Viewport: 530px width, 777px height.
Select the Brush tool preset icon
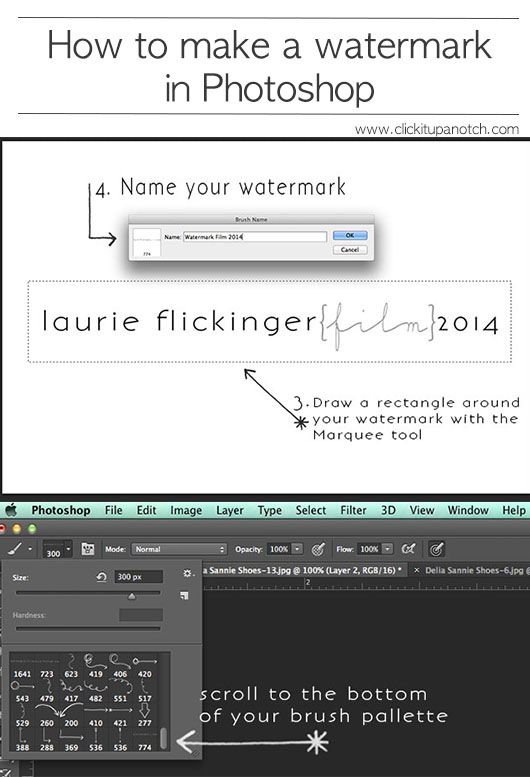(16, 549)
